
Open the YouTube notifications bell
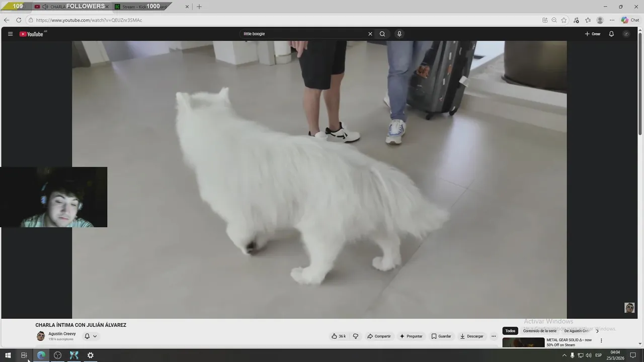(611, 34)
